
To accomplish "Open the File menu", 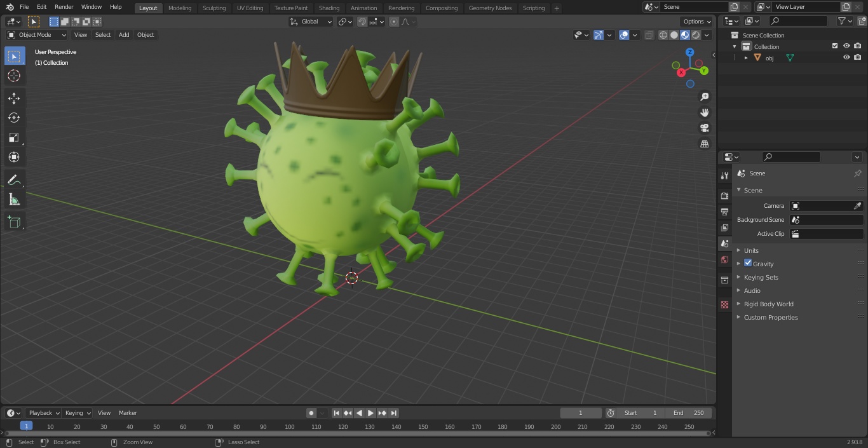I will point(24,7).
